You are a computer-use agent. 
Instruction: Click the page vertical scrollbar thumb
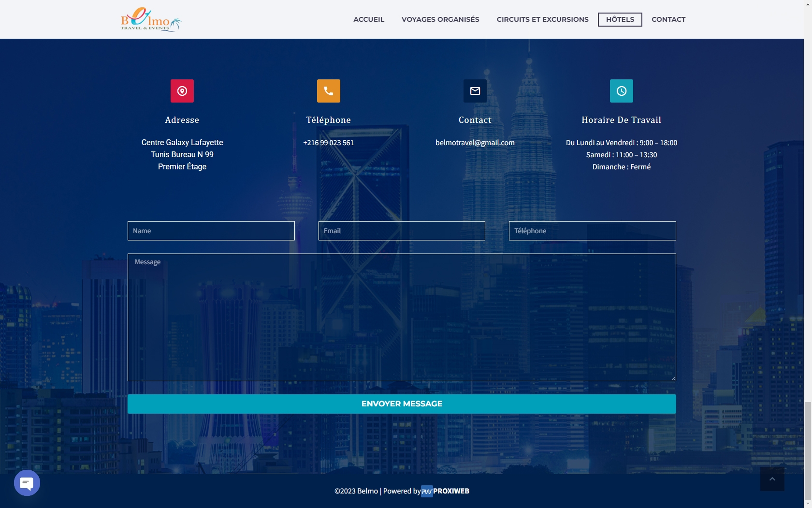tap(808, 450)
